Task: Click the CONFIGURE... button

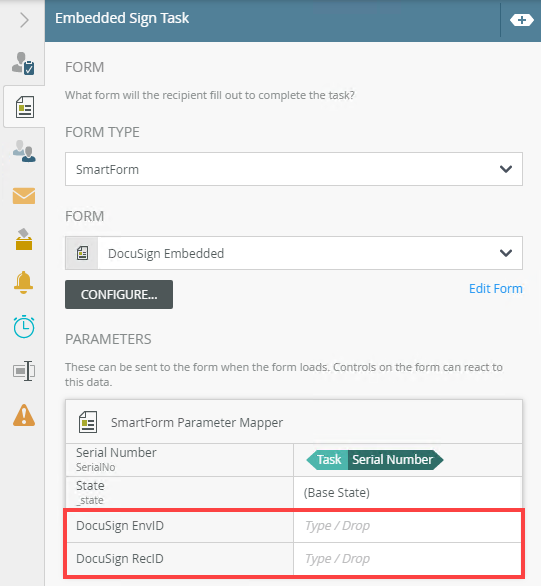Action: click(119, 294)
